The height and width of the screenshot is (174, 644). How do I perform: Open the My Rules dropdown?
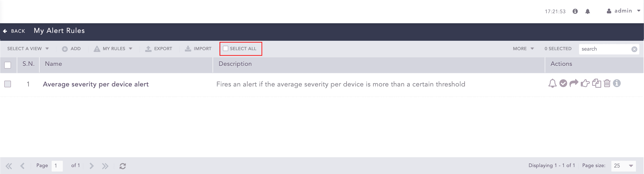[x=113, y=49]
